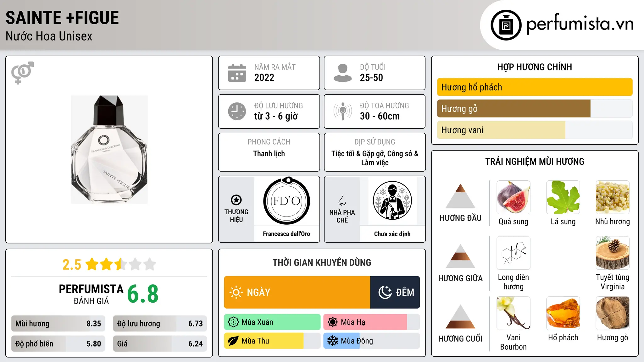Click the Độ lưu hương 6.73 score bar
This screenshot has width=644, height=362.
(x=160, y=324)
